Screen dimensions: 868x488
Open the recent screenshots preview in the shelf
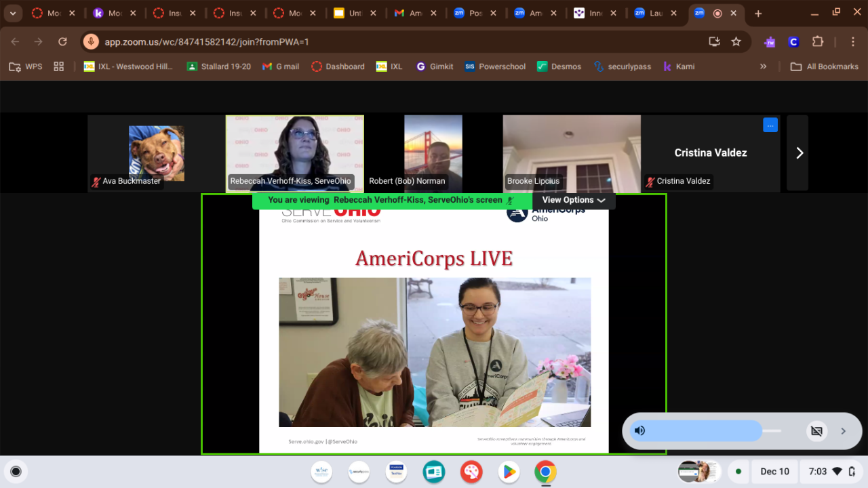pos(699,472)
